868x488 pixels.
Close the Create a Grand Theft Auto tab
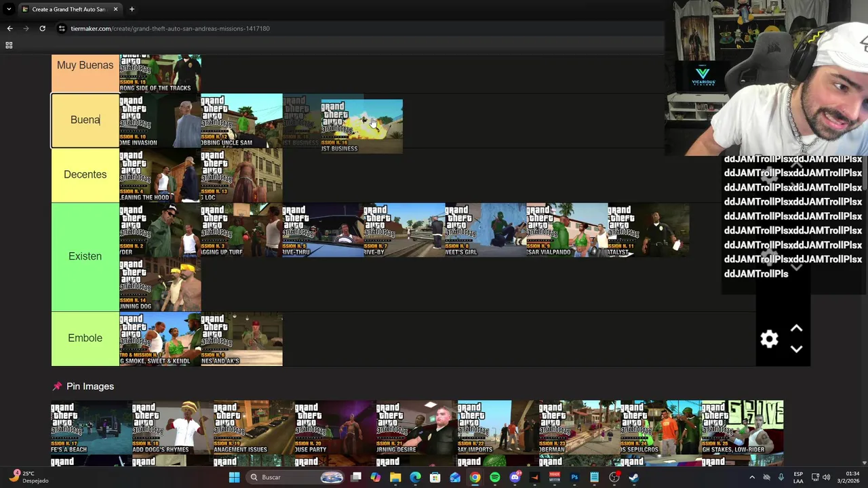115,9
